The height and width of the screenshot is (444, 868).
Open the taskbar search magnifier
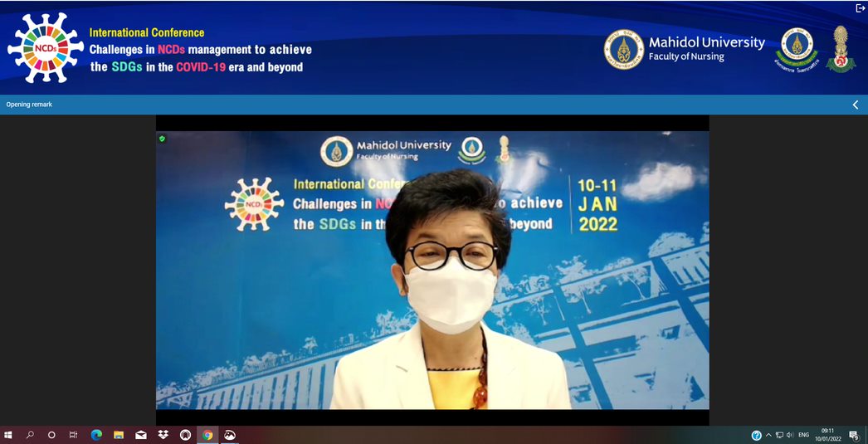(30, 435)
